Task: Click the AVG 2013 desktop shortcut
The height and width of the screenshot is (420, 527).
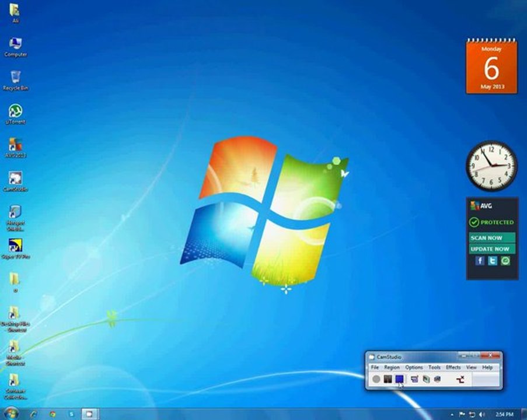Action: click(15, 148)
